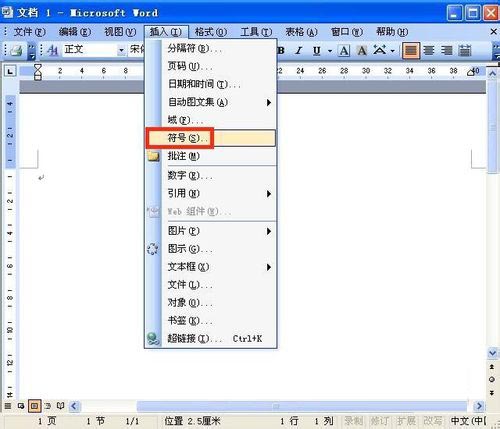Click the tab selector L button
500x429 pixels.
tap(10, 71)
